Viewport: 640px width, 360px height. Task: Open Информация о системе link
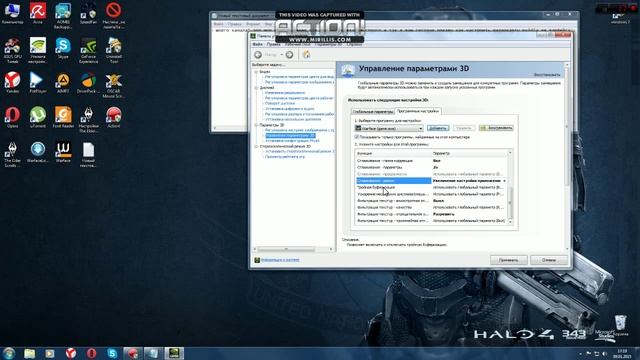(280, 260)
